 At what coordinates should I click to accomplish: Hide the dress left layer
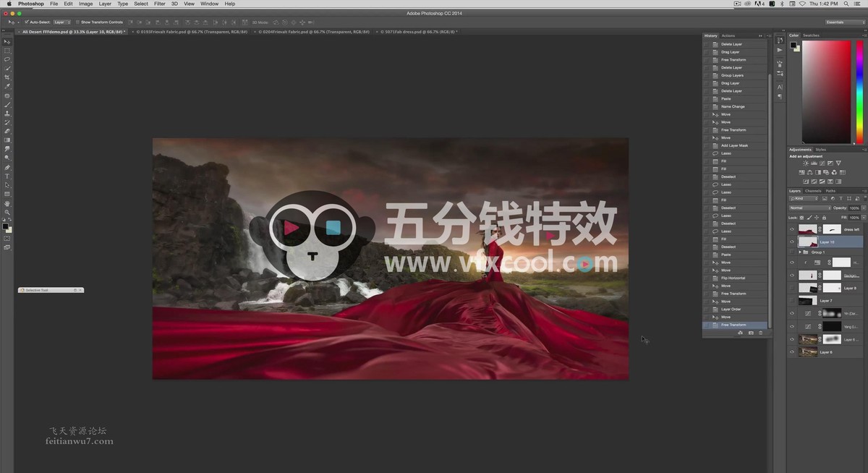click(x=792, y=229)
